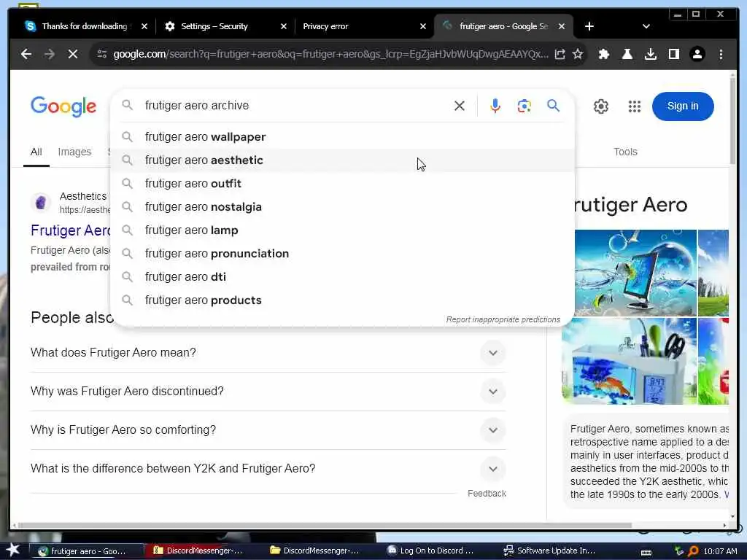Screen dimensions: 747x560
Task: Click the forward navigation arrow
Action: point(50,54)
